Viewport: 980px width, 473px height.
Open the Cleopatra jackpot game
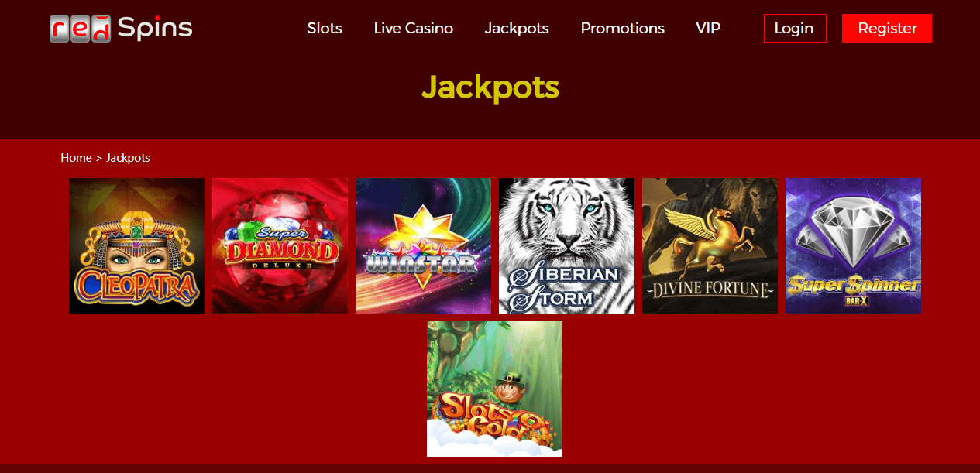136,245
